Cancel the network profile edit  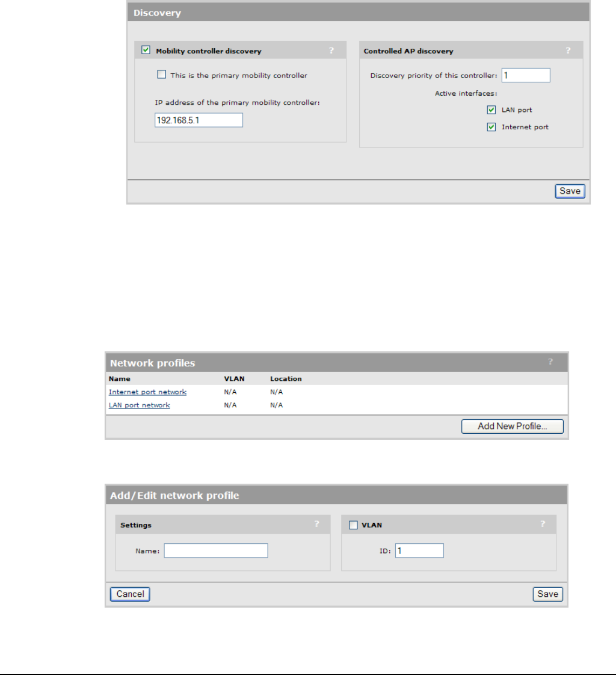tap(130, 594)
